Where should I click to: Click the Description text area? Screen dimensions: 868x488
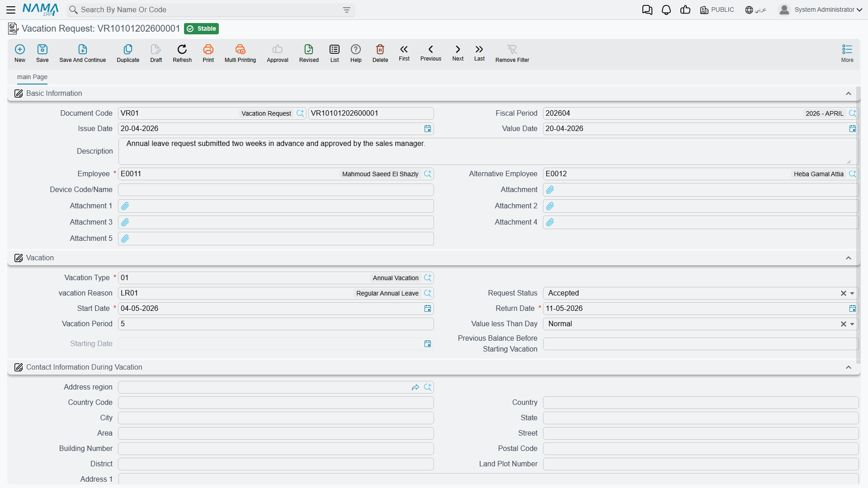coord(488,151)
